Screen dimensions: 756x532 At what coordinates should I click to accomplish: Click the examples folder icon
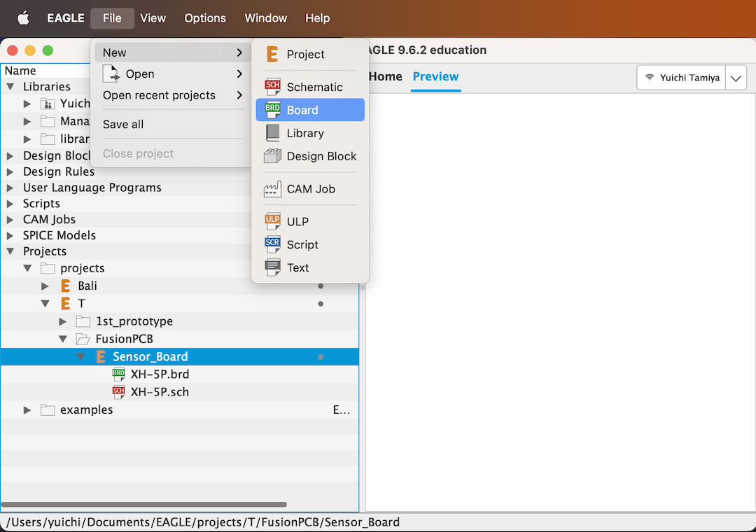tap(48, 409)
